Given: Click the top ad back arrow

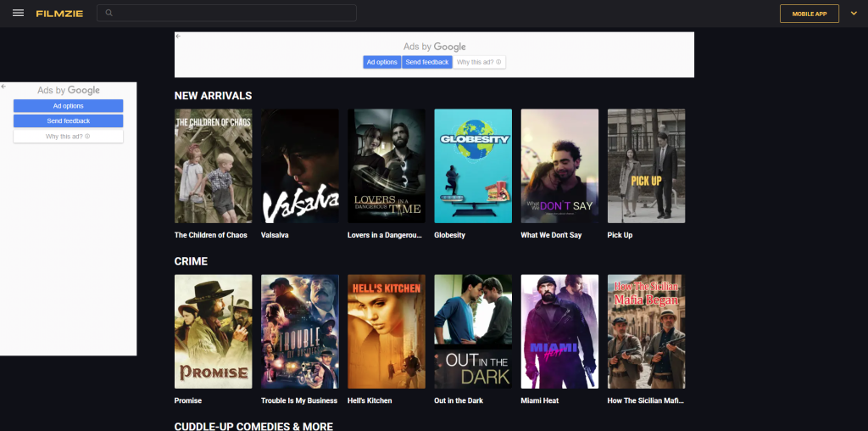Looking at the screenshot, I should tap(178, 36).
